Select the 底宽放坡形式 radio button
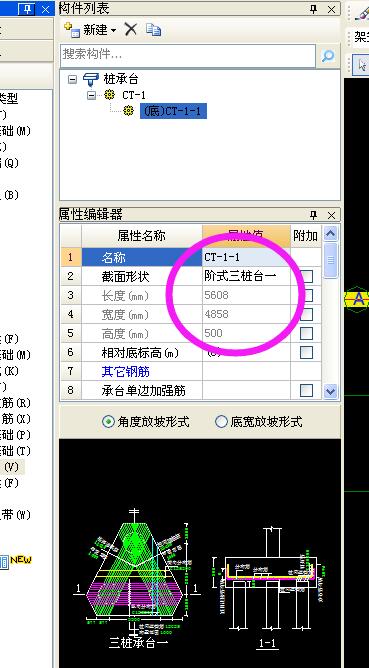 tap(221, 422)
